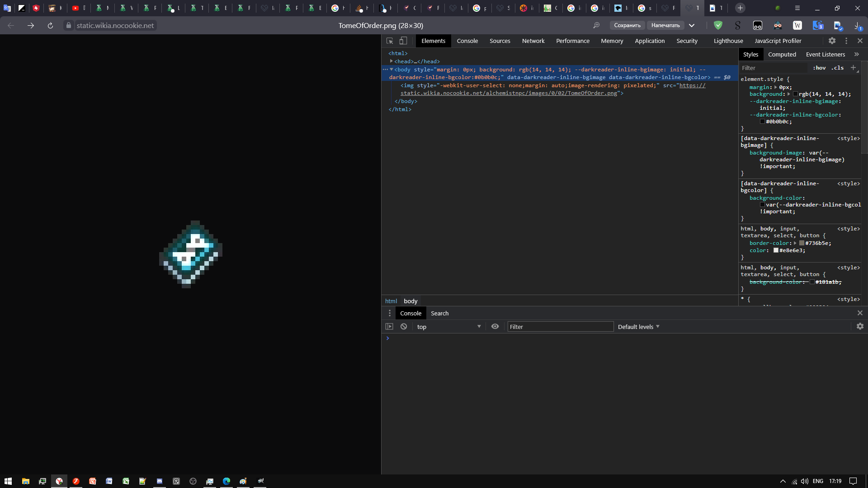This screenshot has width=868, height=488.
Task: Open the Default levels dropdown
Action: coord(638,327)
